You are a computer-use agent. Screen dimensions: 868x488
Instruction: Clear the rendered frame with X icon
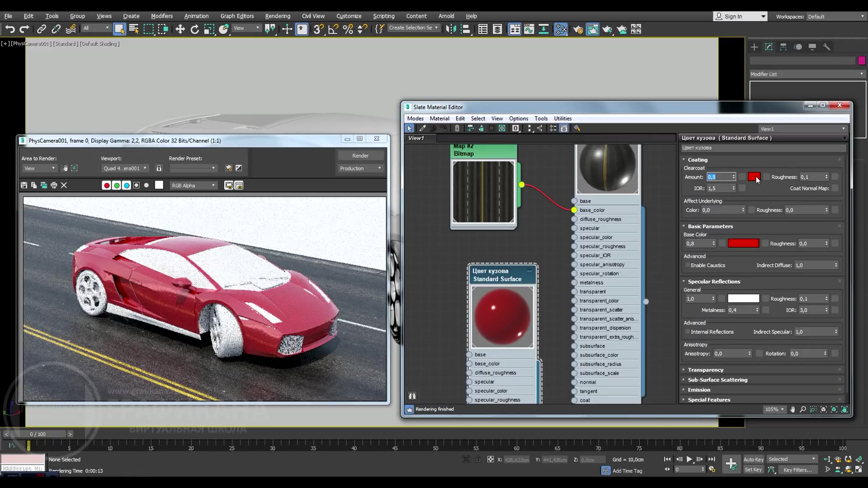64,185
